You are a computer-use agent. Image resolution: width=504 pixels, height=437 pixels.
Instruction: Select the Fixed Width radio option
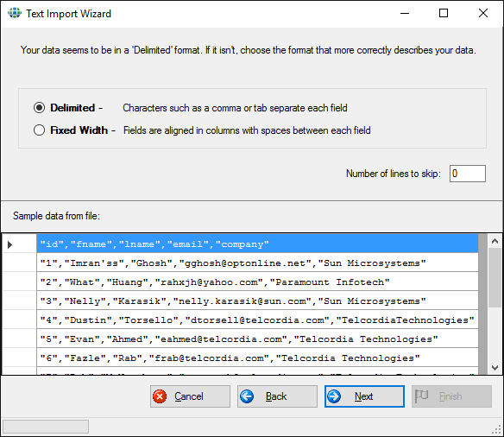pos(39,130)
